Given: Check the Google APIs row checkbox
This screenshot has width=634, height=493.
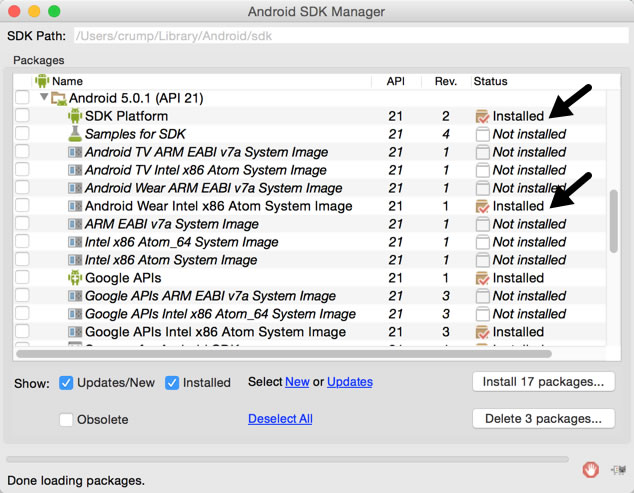Looking at the screenshot, I should [22, 277].
